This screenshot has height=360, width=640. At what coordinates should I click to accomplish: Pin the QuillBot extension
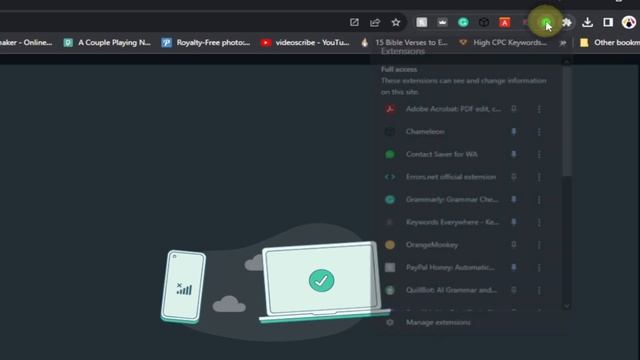513,290
